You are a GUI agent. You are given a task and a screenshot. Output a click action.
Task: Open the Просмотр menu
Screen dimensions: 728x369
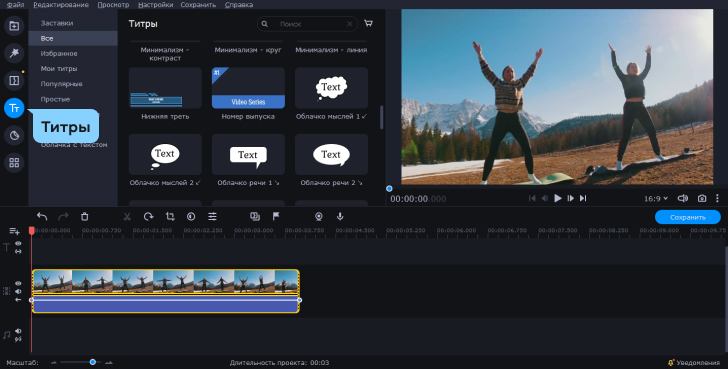pos(113,5)
